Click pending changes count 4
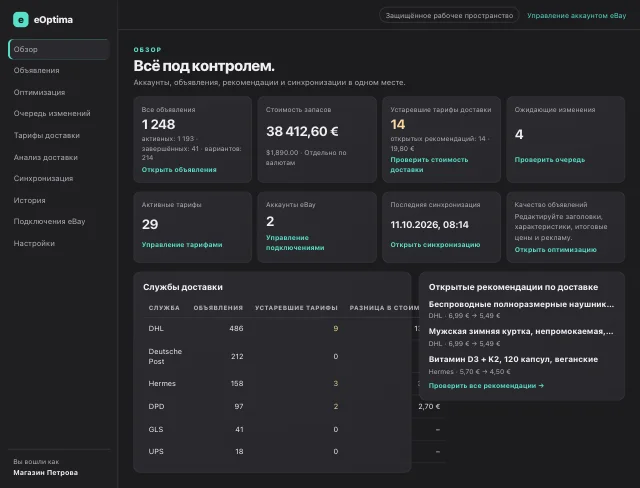Viewport: 640px width, 488px height. 519,134
